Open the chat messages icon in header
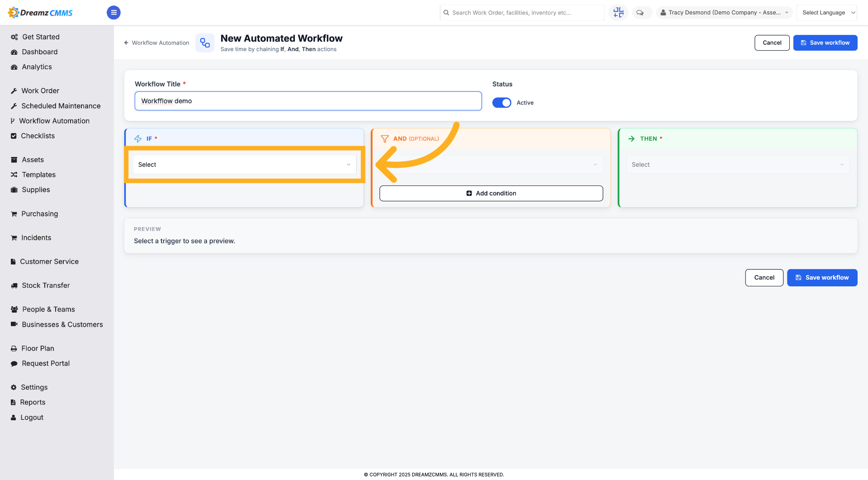 [640, 13]
